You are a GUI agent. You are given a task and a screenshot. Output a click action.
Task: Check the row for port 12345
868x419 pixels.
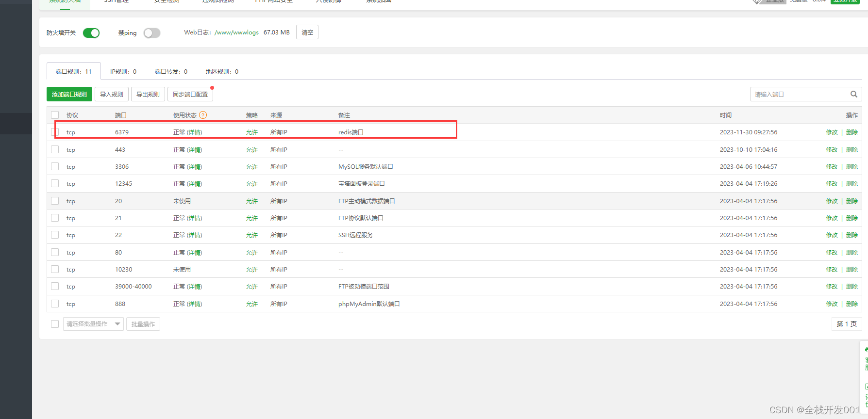(55, 183)
